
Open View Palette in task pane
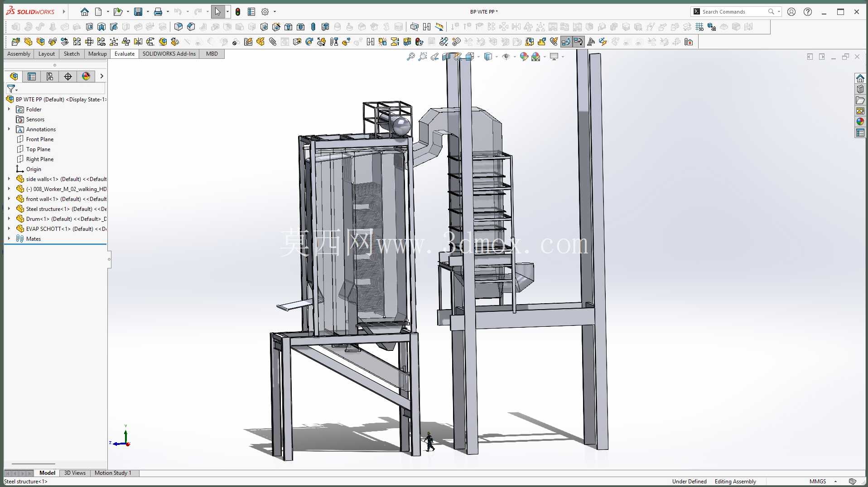pos(860,111)
